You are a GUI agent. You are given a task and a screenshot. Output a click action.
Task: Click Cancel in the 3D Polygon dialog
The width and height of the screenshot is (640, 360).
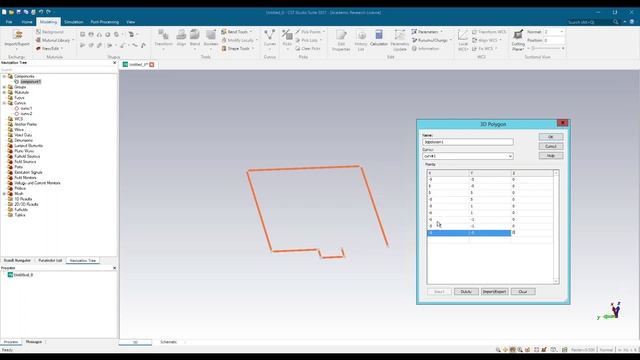pos(551,146)
